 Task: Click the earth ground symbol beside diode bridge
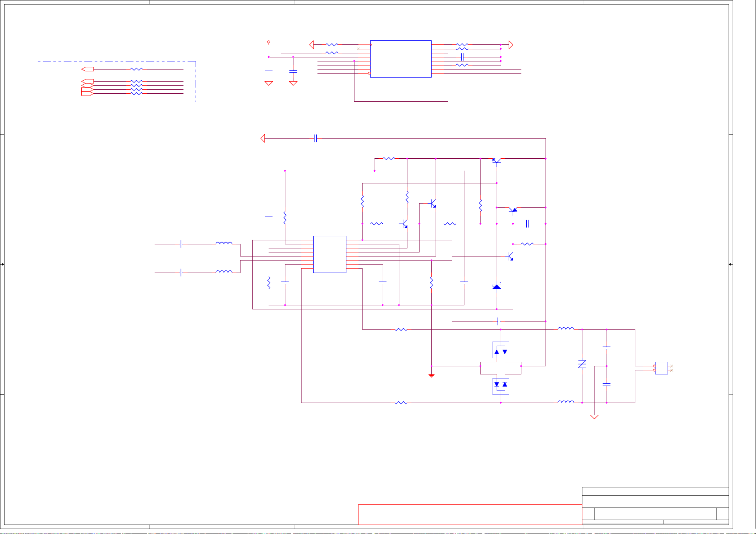pos(431,375)
